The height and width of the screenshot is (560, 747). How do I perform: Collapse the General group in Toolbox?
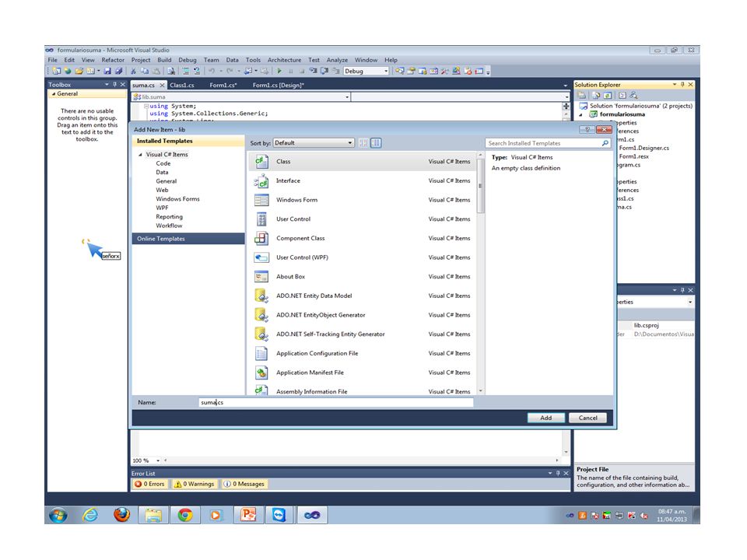pyautogui.click(x=54, y=94)
